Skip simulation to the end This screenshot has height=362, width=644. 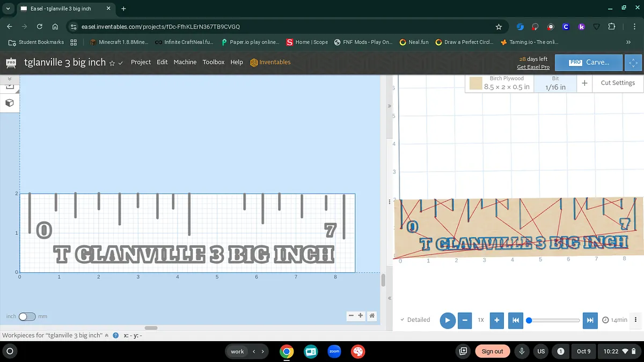coord(590,320)
